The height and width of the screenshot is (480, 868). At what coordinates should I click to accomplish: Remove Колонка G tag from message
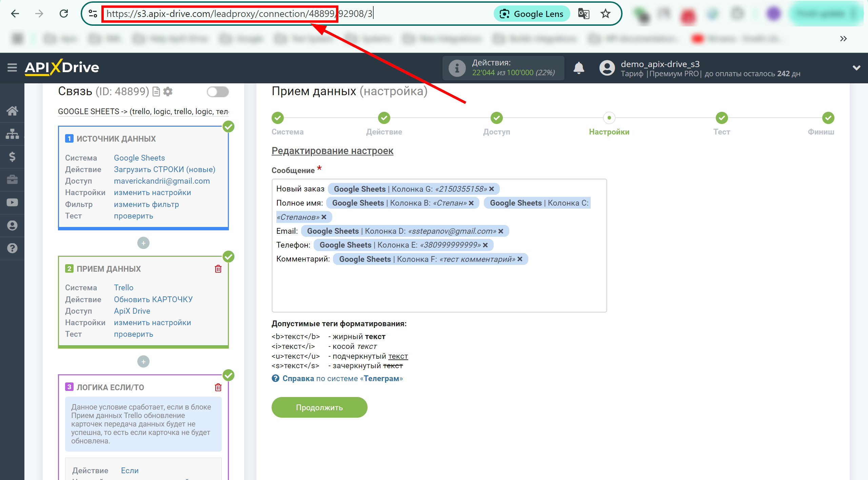click(x=492, y=189)
